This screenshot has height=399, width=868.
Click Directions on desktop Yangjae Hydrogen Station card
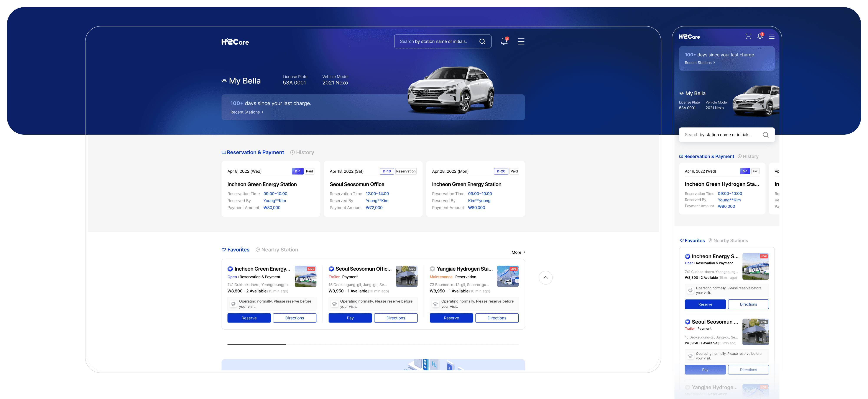497,318
